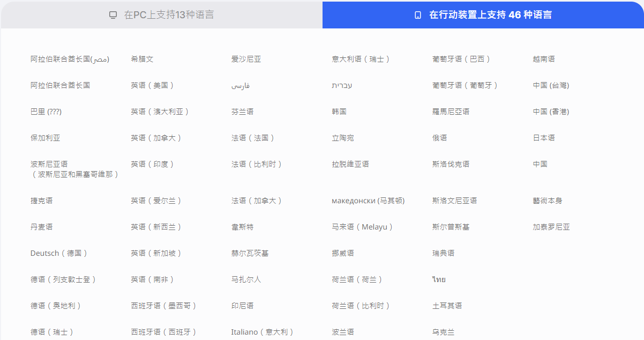Screen dimensions: 644x340
Task: Click 意大利语（瑞士）
Action: point(362,59)
